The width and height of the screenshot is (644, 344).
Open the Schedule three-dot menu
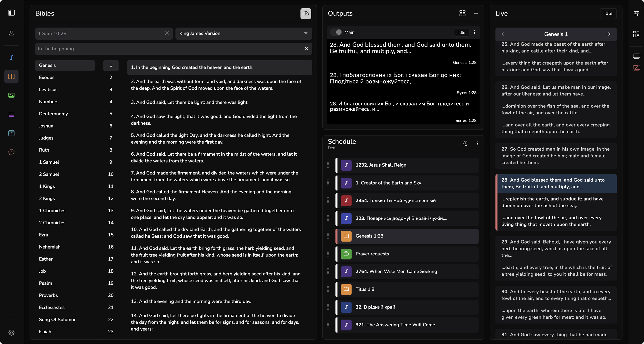[x=477, y=143]
